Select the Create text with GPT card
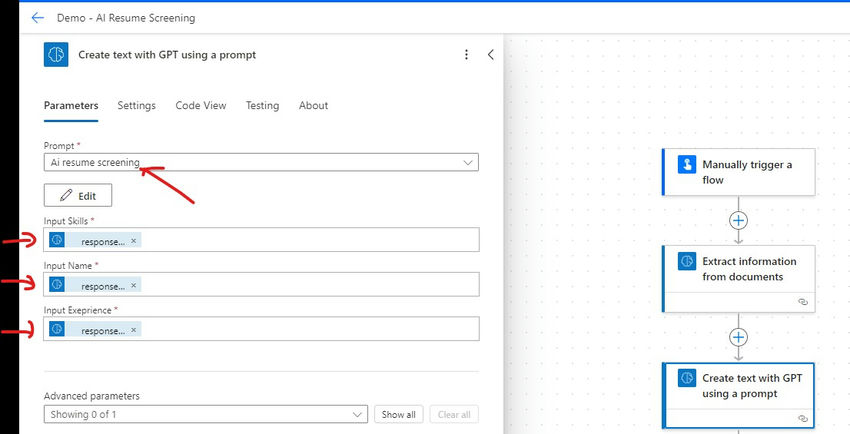 738,396
